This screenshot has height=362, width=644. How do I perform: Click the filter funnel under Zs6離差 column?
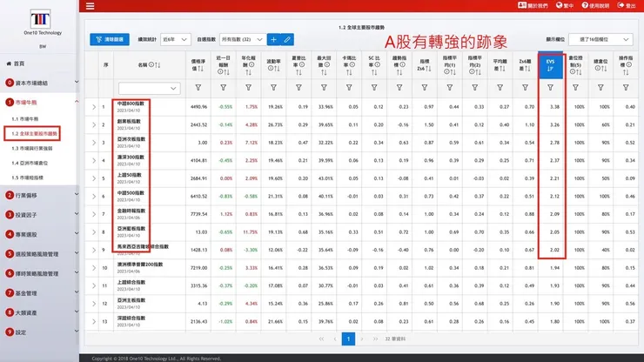click(526, 88)
